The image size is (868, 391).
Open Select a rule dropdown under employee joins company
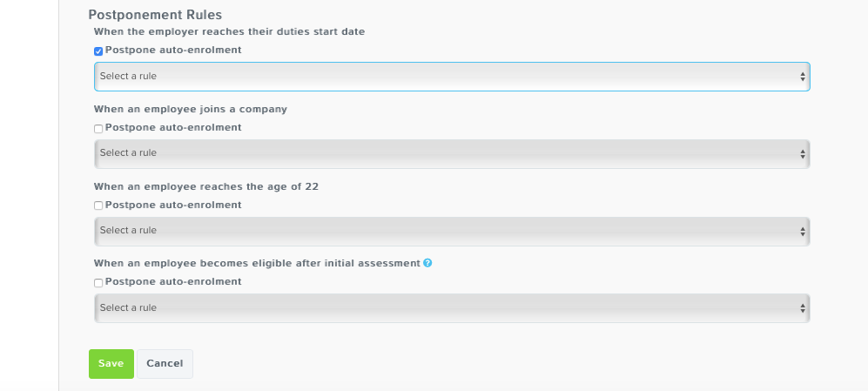pos(452,153)
